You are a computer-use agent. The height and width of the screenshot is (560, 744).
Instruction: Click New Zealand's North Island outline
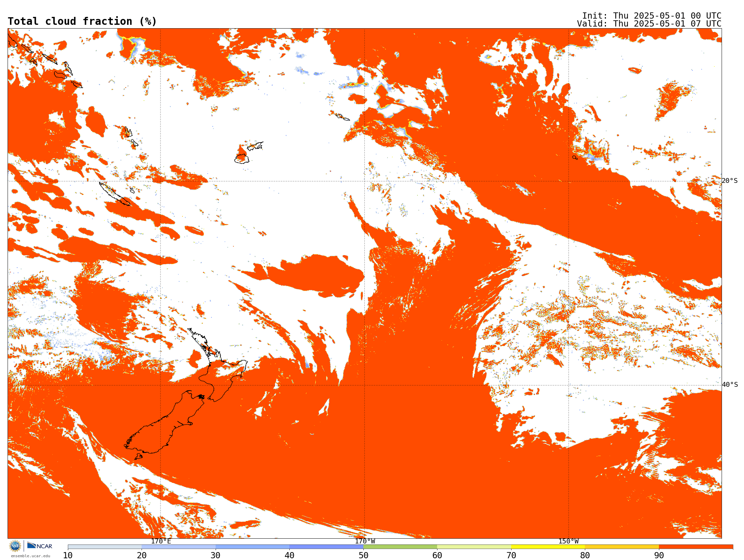217,365
